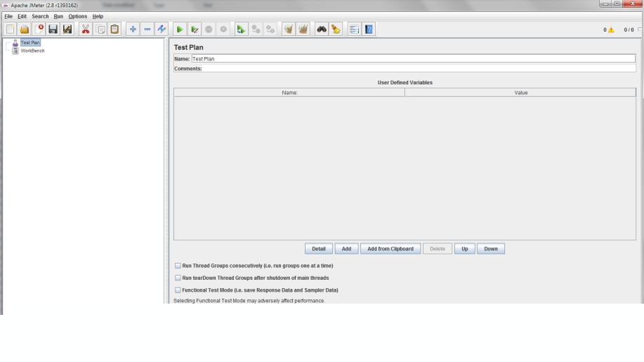Select WorkBench in the tree
This screenshot has width=644, height=362.
click(x=32, y=51)
